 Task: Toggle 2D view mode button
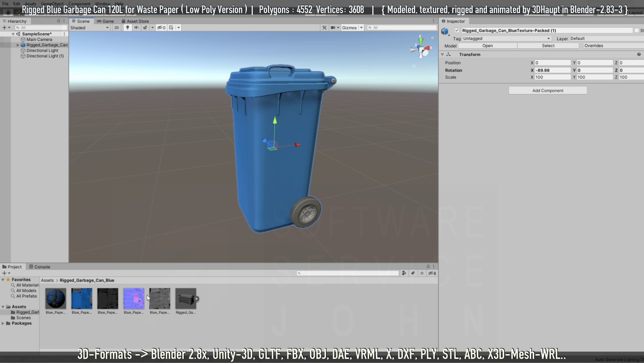[x=117, y=28]
